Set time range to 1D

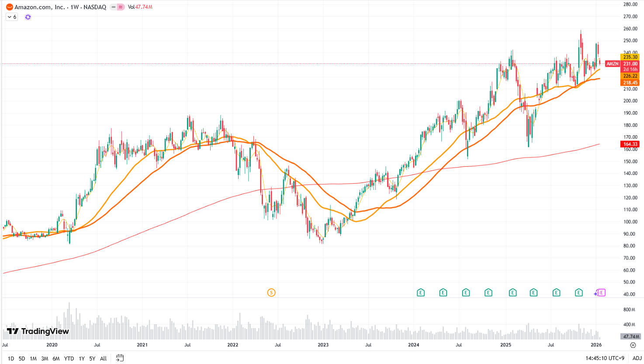point(11,359)
